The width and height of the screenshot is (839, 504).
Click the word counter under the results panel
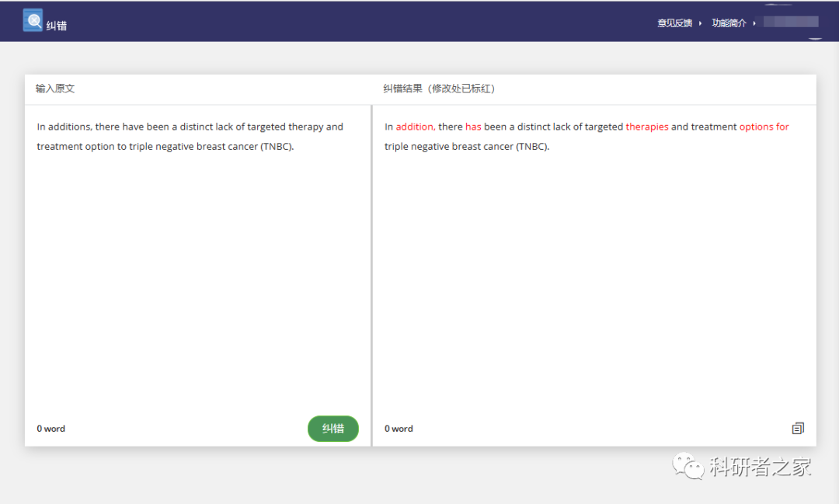click(399, 429)
